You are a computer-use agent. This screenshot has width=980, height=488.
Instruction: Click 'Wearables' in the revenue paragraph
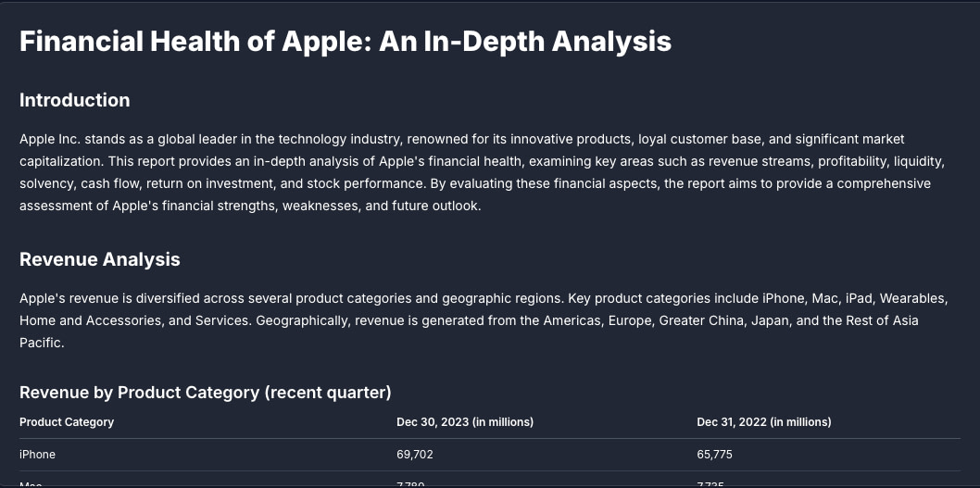(x=913, y=299)
